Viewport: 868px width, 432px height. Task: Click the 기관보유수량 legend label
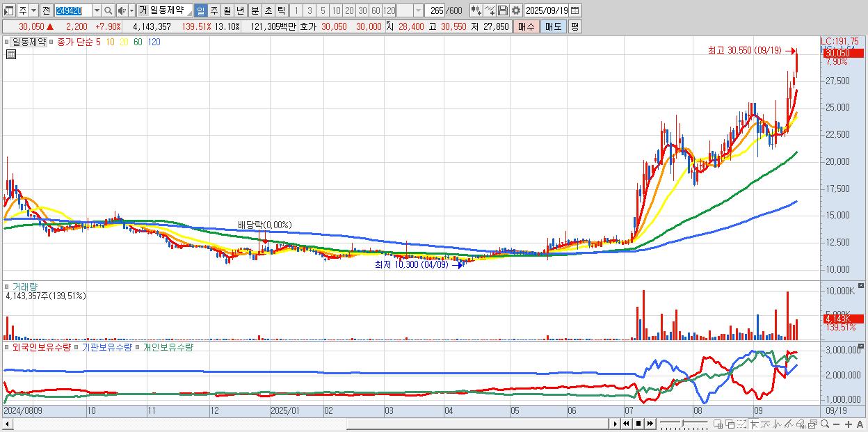107,346
